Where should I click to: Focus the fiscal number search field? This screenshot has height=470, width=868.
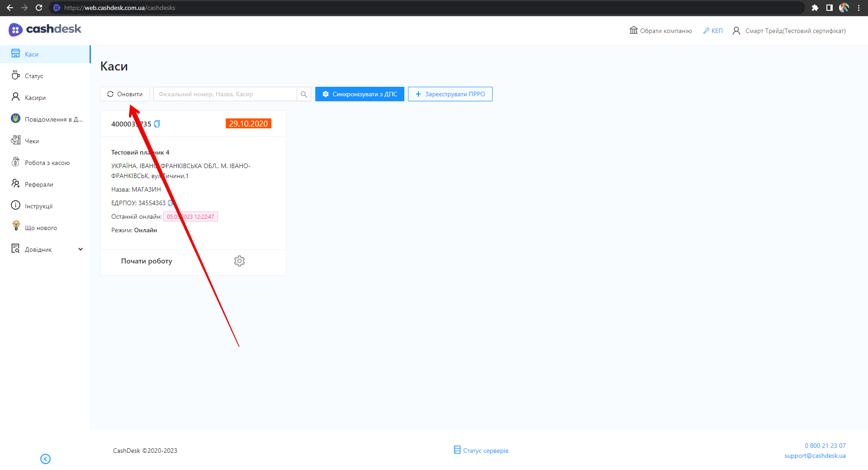click(225, 94)
